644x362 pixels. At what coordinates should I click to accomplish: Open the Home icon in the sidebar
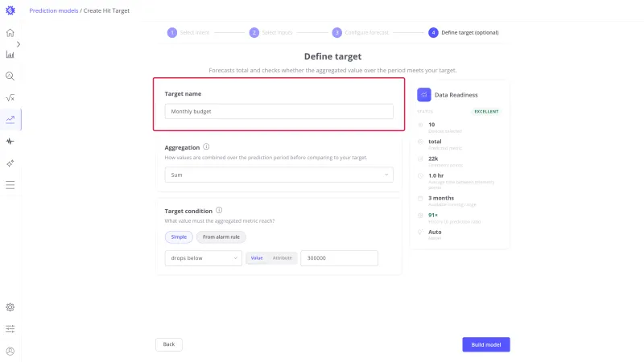10,33
